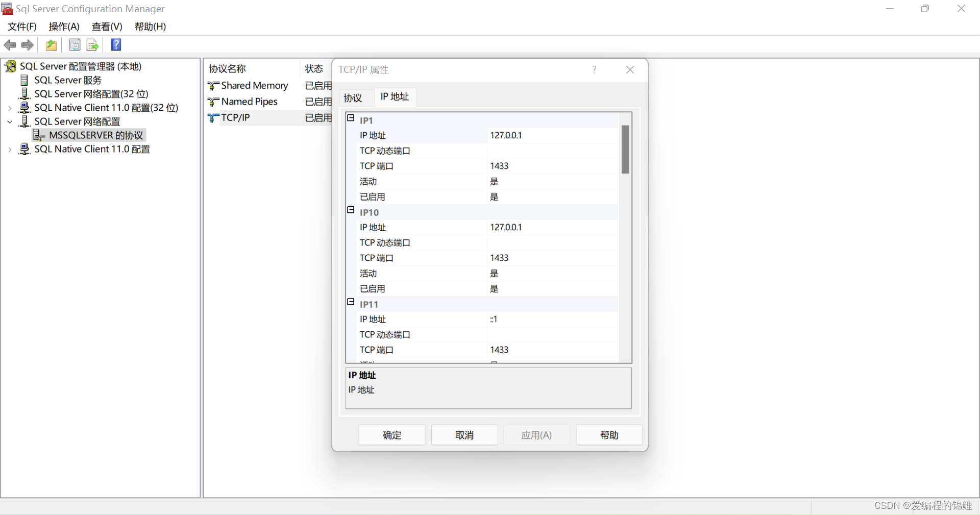Close the TCP/IP 属性 dialog
The width and height of the screenshot is (980, 515).
(x=630, y=70)
